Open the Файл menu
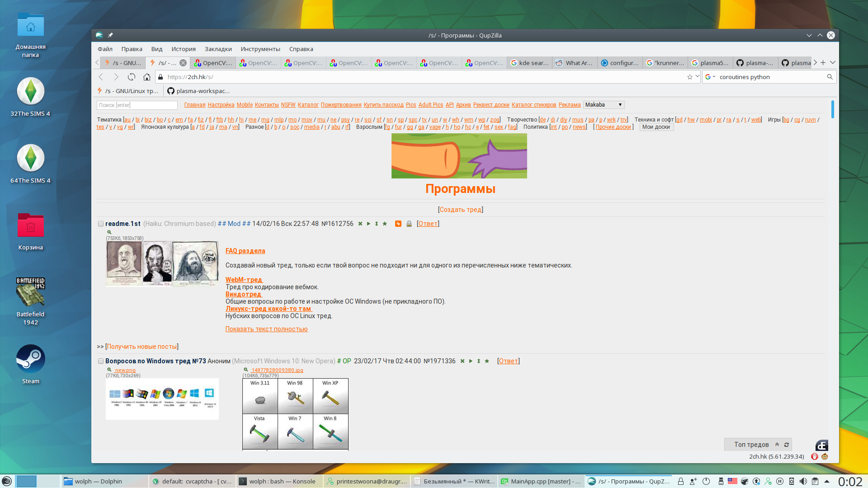 [x=105, y=49]
